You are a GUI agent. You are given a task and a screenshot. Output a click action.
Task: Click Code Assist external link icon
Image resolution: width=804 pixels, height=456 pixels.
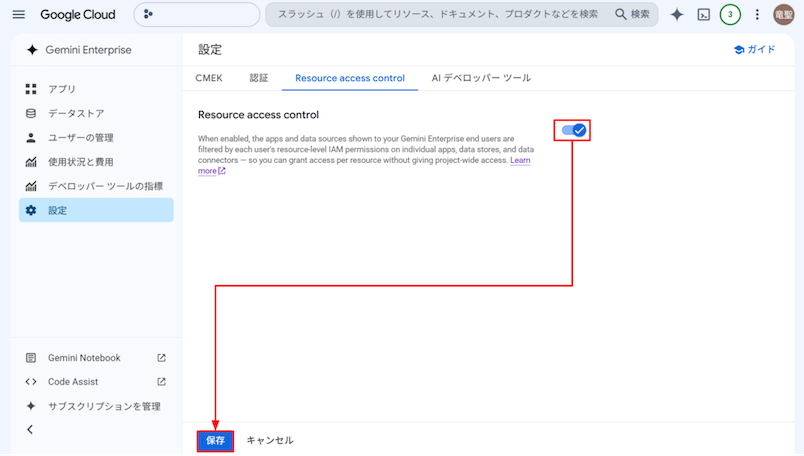[x=162, y=382]
